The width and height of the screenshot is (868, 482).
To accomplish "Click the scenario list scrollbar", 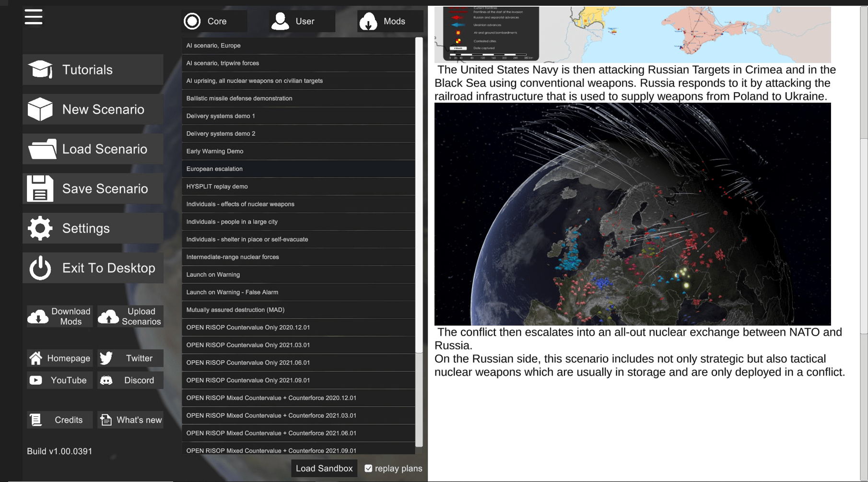I will point(419,195).
